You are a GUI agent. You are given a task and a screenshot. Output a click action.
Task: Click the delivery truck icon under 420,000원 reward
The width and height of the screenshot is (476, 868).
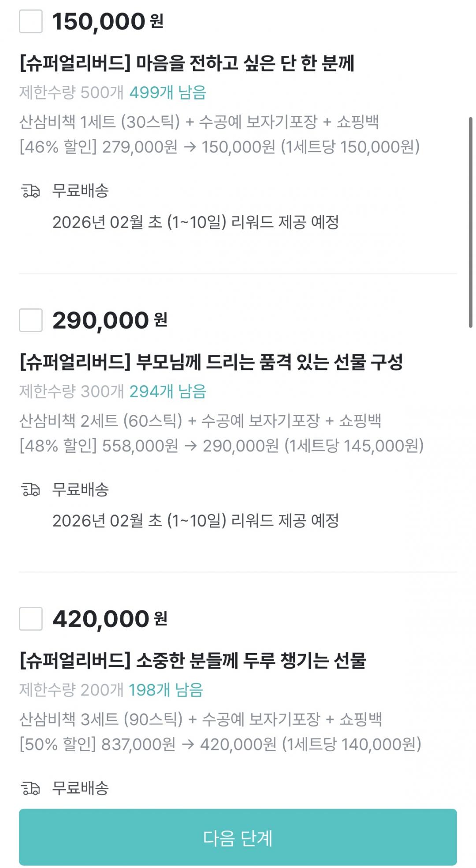pyautogui.click(x=31, y=788)
